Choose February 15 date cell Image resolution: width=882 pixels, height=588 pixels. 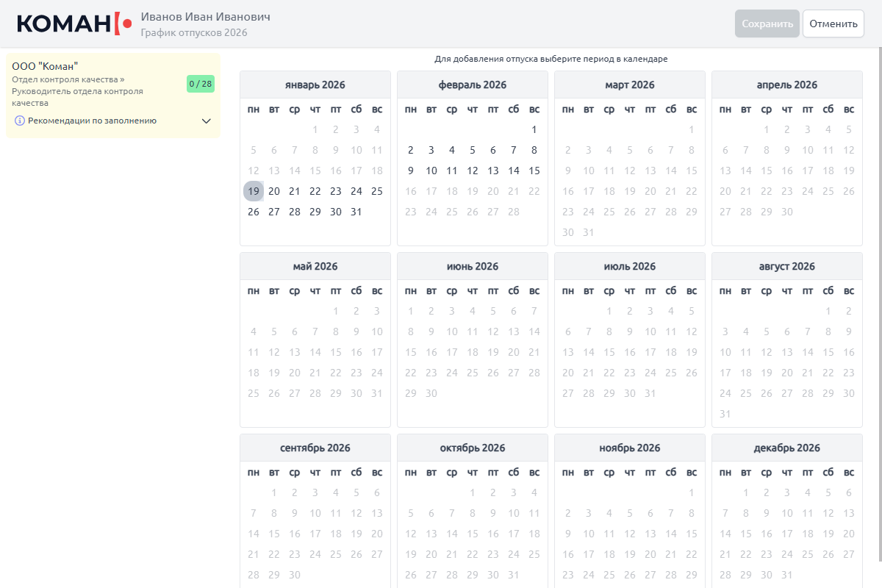coord(534,171)
